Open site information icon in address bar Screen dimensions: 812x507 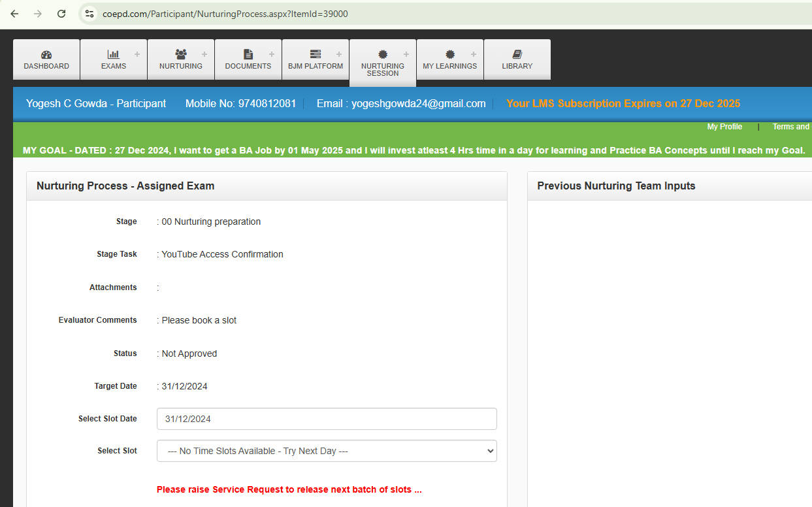click(90, 14)
